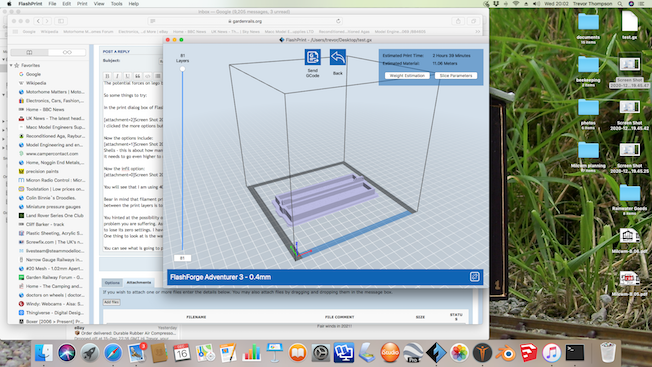This screenshot has height=367, width=652.
Task: Open the Garden Railway Forum sidebar bookmark
Action: click(x=54, y=277)
